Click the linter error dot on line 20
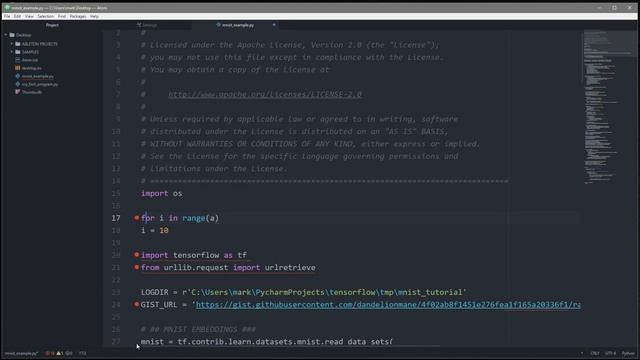640x360 pixels. 137,255
